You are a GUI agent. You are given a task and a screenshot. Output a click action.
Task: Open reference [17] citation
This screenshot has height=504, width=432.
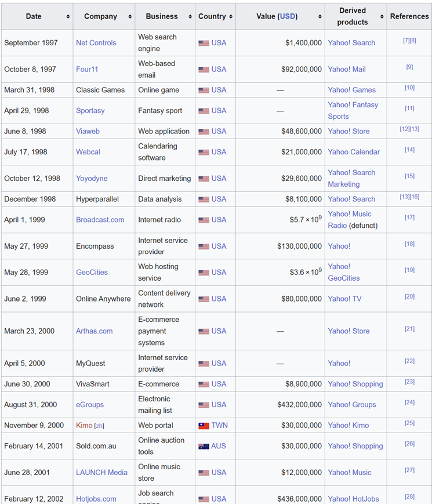pos(409,217)
